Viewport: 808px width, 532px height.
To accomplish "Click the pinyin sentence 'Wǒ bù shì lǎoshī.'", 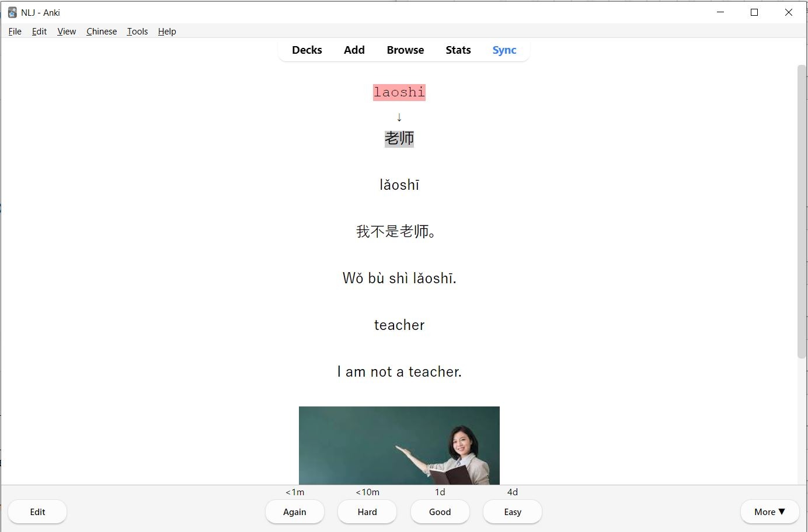I will point(399,279).
